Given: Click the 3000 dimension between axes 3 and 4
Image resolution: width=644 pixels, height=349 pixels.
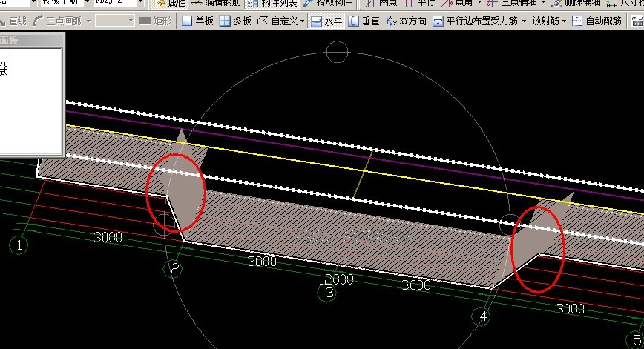Looking at the screenshot, I should coord(416,285).
